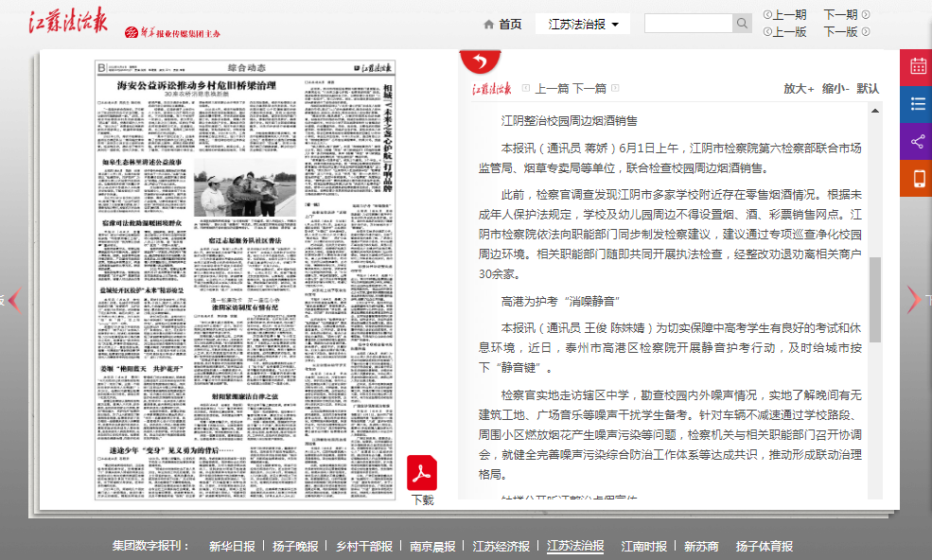Click the 新华报业传媒集团主办 logo text
This screenshot has width=932, height=560.
[x=172, y=33]
